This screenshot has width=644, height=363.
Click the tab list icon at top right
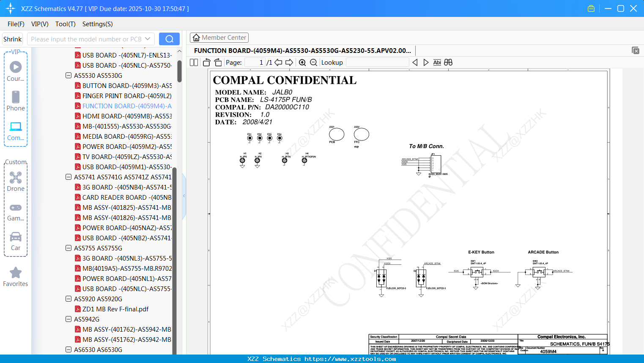tap(635, 50)
